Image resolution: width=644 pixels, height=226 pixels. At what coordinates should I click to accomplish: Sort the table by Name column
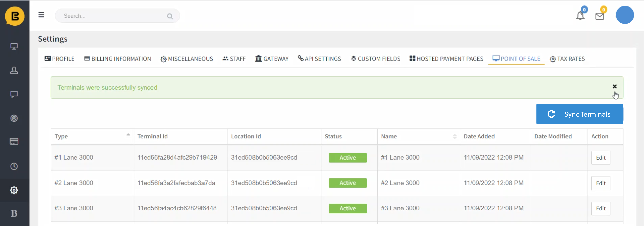tap(419, 136)
